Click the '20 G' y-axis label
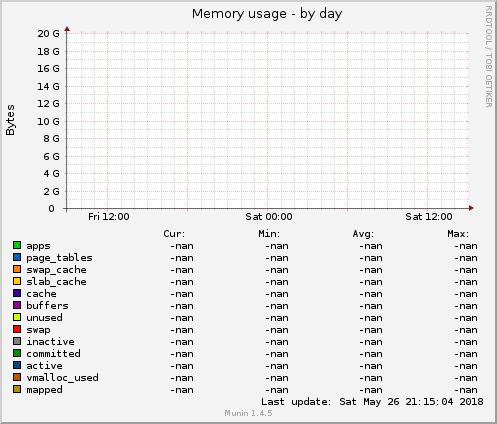497x424 pixels. point(48,34)
